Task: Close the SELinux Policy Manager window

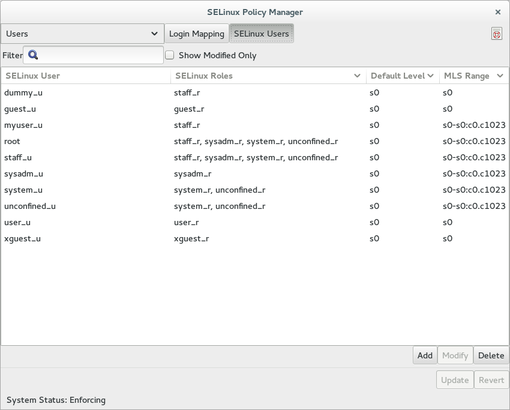Action: tap(498, 12)
